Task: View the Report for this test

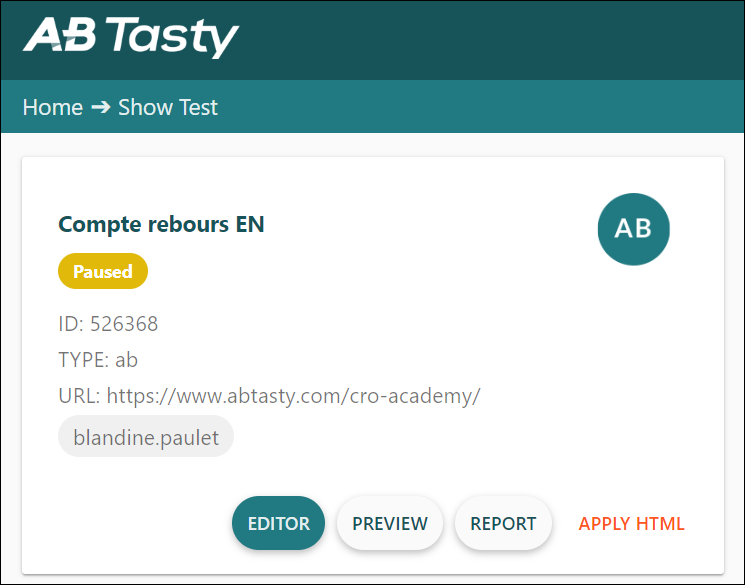Action: click(503, 523)
